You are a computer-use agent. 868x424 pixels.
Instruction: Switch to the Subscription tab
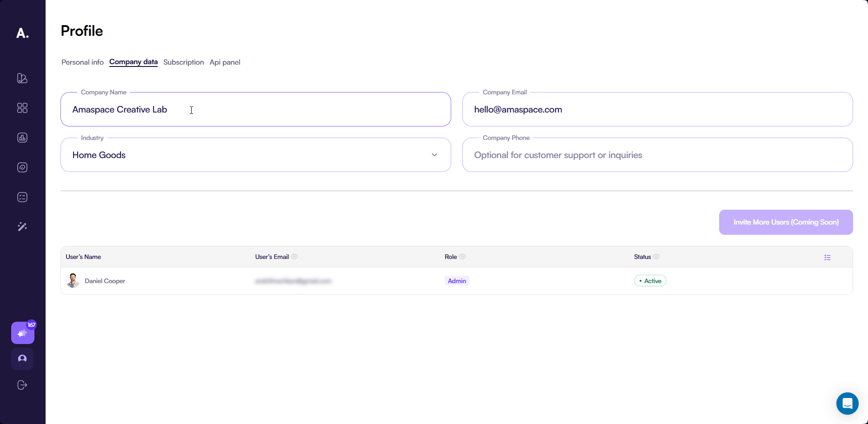[x=183, y=62]
